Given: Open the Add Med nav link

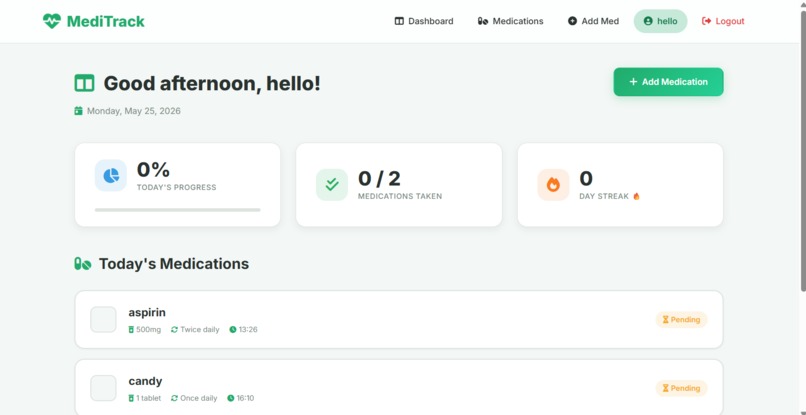Looking at the screenshot, I should coord(593,21).
